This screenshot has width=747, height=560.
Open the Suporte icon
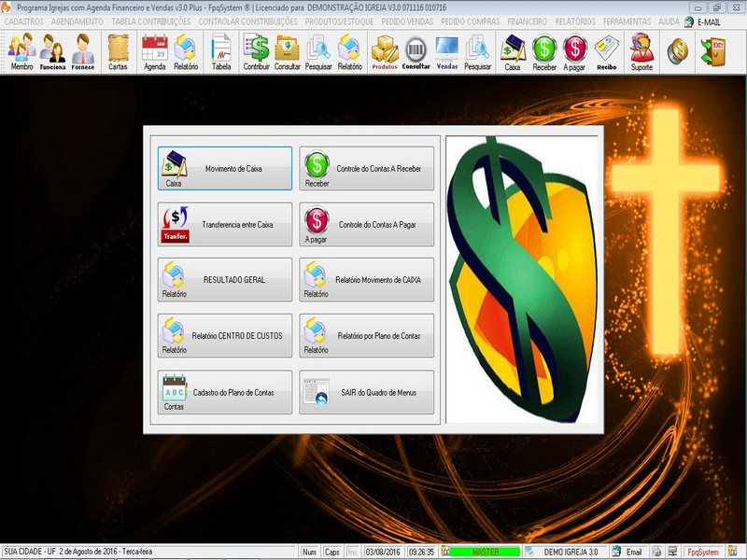point(641,52)
